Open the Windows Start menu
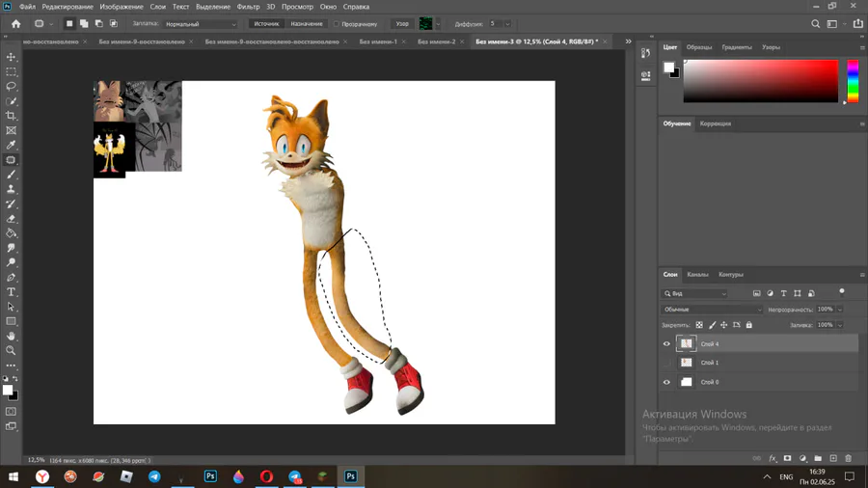This screenshot has width=868, height=488. click(14, 476)
